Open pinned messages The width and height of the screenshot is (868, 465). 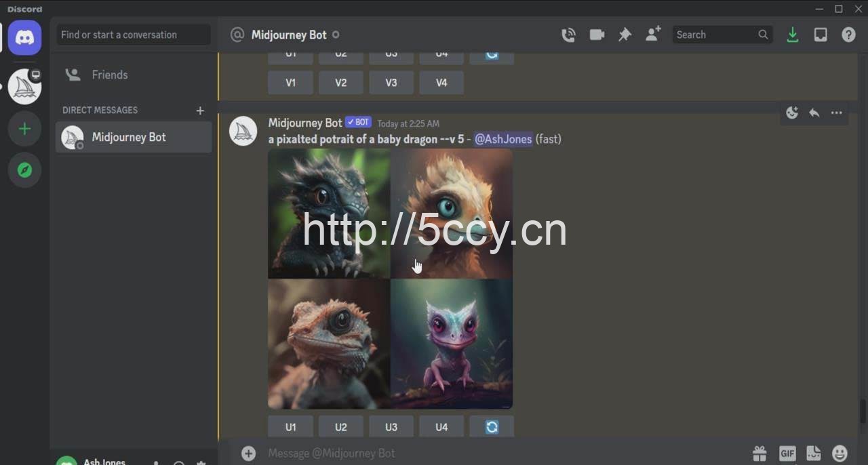(625, 35)
